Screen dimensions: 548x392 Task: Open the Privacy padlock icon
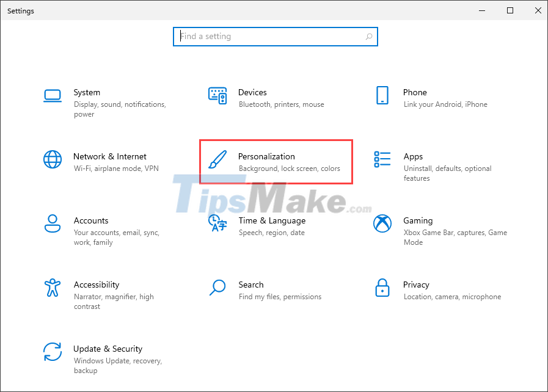pos(382,288)
